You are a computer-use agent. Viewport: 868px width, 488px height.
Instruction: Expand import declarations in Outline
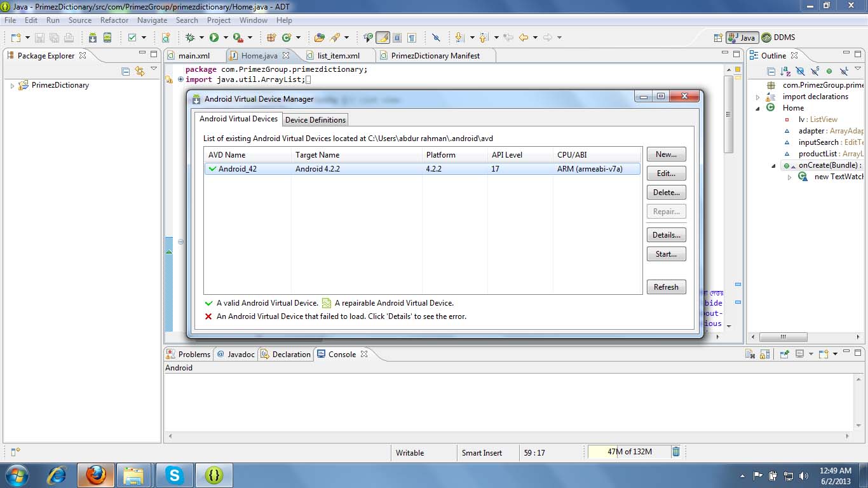(x=757, y=97)
